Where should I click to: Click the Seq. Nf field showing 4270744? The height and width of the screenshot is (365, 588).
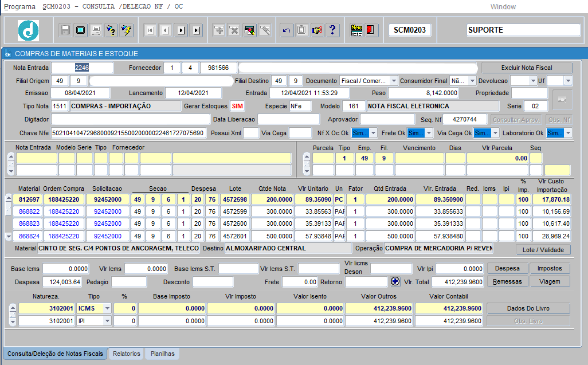465,120
